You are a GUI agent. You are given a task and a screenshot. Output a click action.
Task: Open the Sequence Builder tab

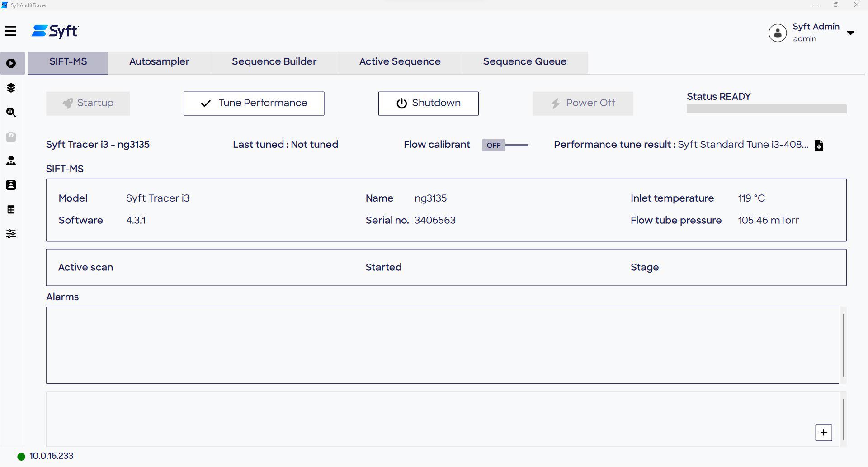click(x=274, y=62)
